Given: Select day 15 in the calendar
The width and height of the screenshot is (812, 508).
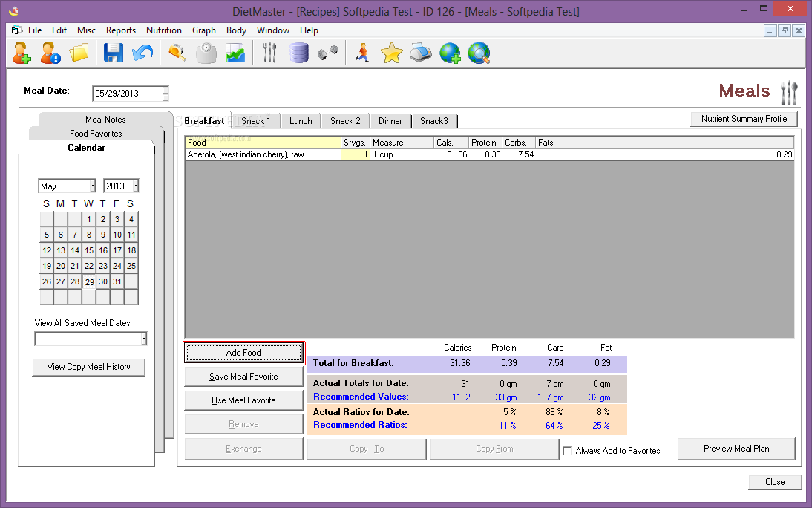Looking at the screenshot, I should pyautogui.click(x=89, y=250).
